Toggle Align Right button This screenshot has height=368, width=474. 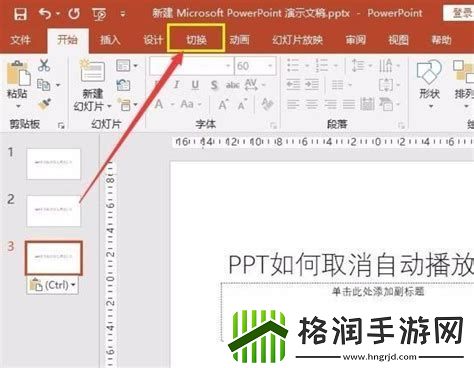(330, 105)
